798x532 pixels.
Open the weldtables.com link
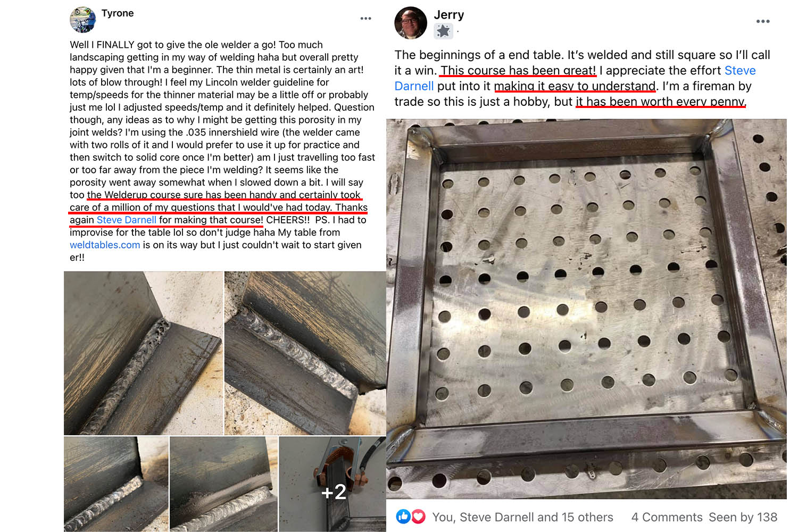coord(105,245)
